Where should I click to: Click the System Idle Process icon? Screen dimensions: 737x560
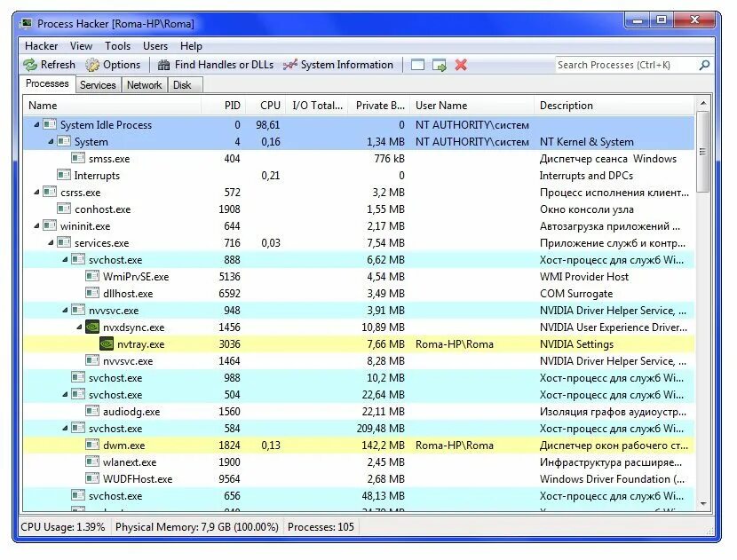pyautogui.click(x=50, y=124)
